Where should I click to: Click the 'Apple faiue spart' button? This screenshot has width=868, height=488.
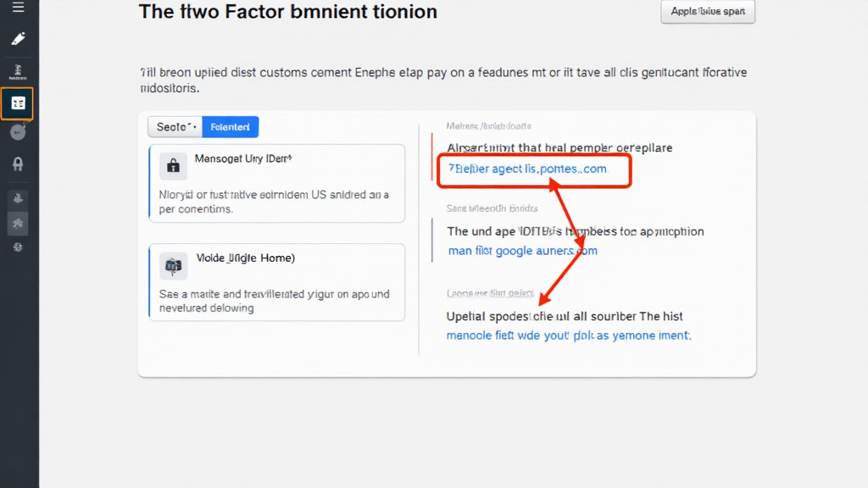pyautogui.click(x=707, y=12)
